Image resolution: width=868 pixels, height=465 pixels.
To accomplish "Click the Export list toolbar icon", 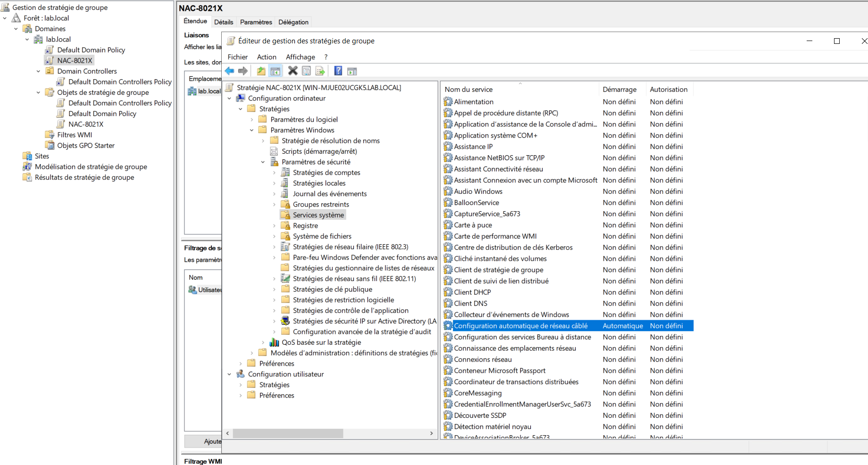I will (x=320, y=71).
